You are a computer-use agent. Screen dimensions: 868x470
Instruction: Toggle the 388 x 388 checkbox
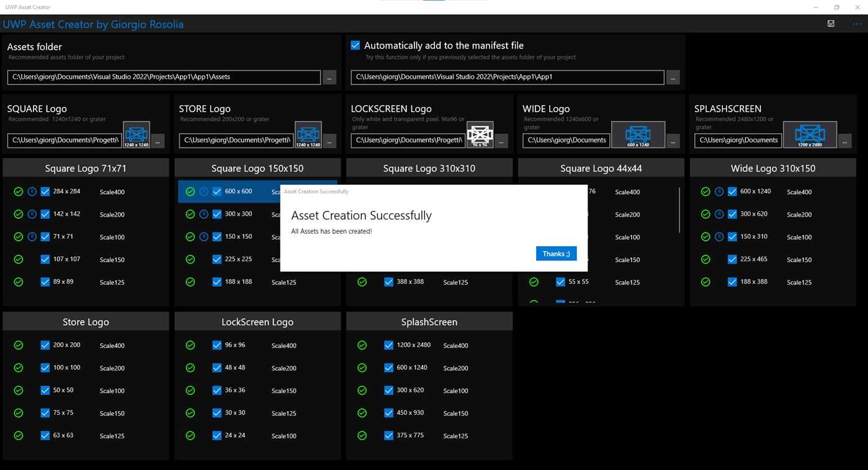click(x=389, y=282)
